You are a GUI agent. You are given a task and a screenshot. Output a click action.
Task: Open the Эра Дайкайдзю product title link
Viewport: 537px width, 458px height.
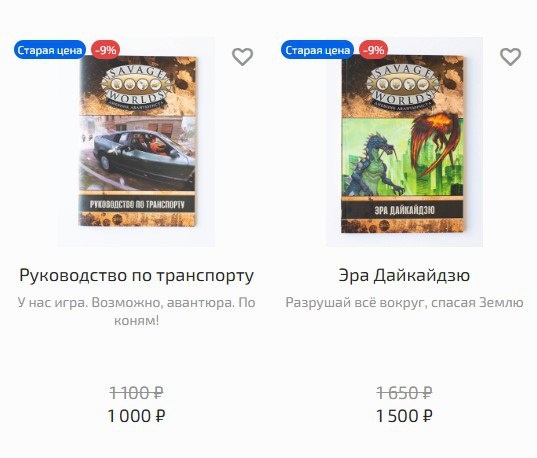404,275
